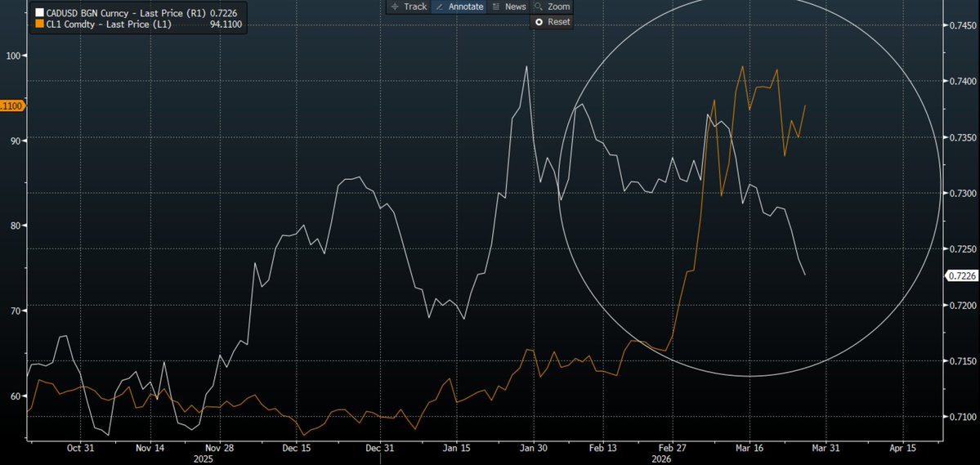Screen dimensions: 980x465
Task: Click the 60 left axis value
Action: pos(15,395)
